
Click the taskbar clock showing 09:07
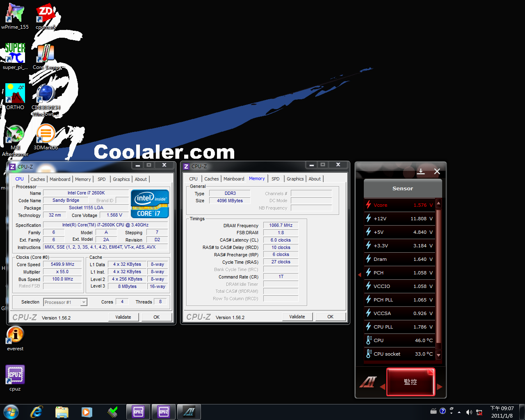[x=502, y=412]
